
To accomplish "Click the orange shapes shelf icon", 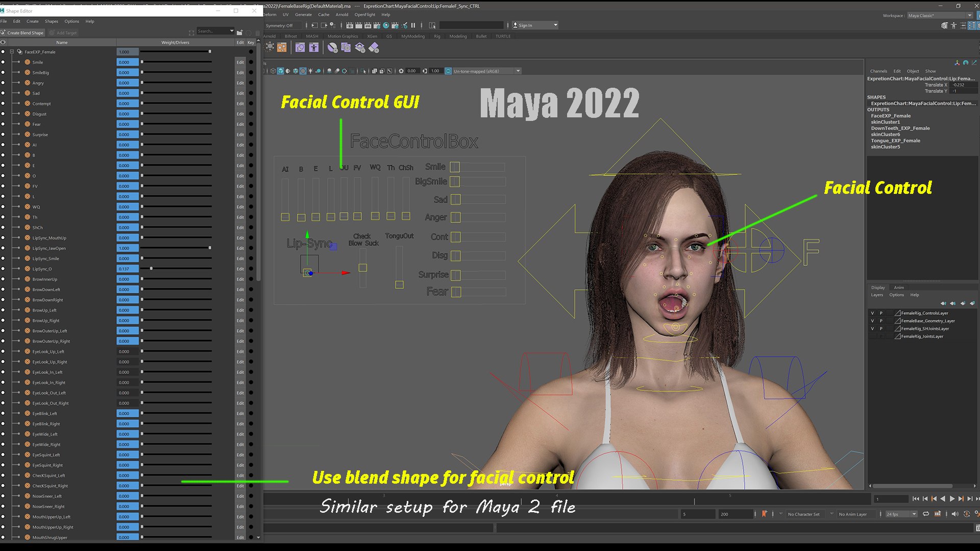I will 282,47.
